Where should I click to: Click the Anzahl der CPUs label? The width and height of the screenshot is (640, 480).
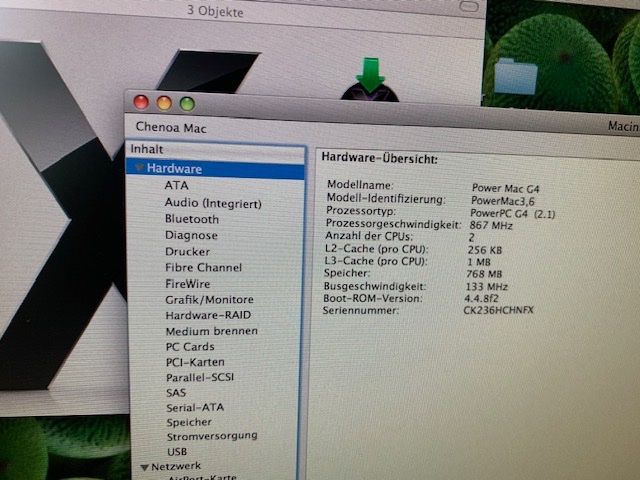[369, 236]
